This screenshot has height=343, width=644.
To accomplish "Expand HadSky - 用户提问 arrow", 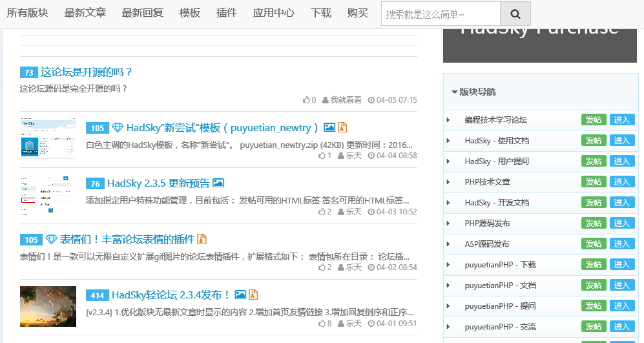I will 448,161.
